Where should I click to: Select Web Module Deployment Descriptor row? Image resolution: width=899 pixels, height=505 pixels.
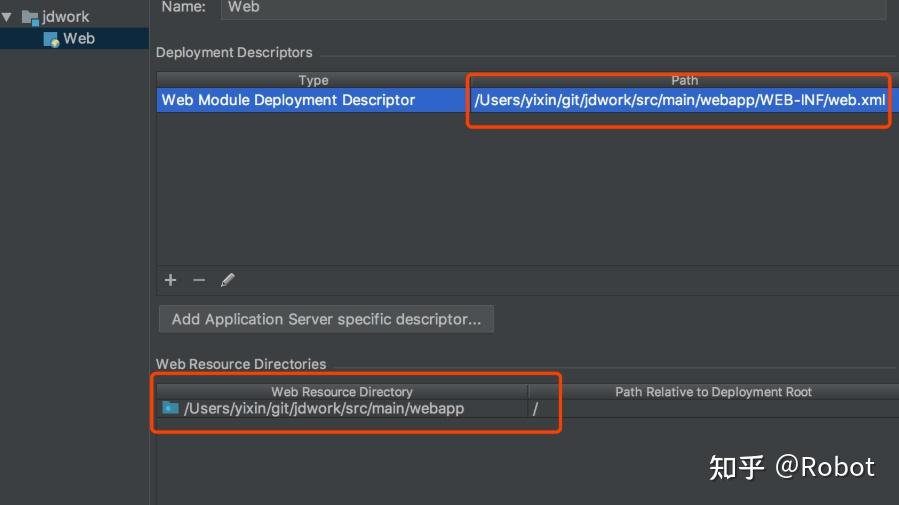tap(288, 100)
